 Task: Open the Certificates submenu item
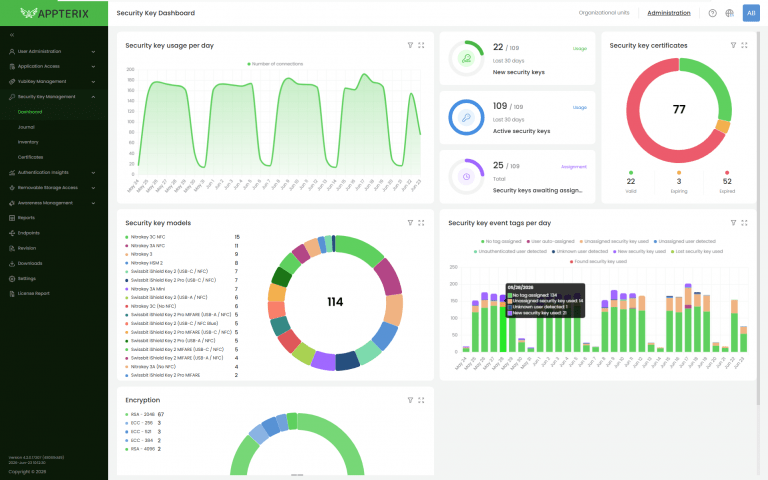[x=30, y=157]
